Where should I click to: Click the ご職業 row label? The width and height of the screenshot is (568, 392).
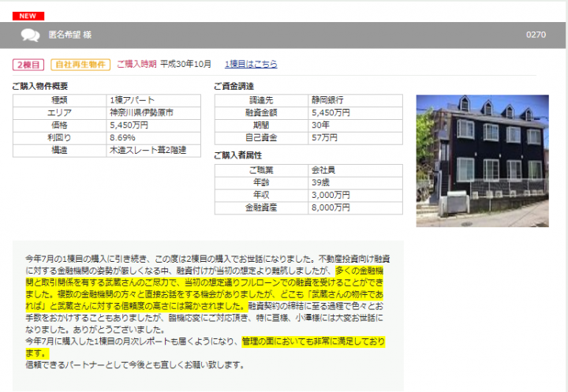coord(261,170)
